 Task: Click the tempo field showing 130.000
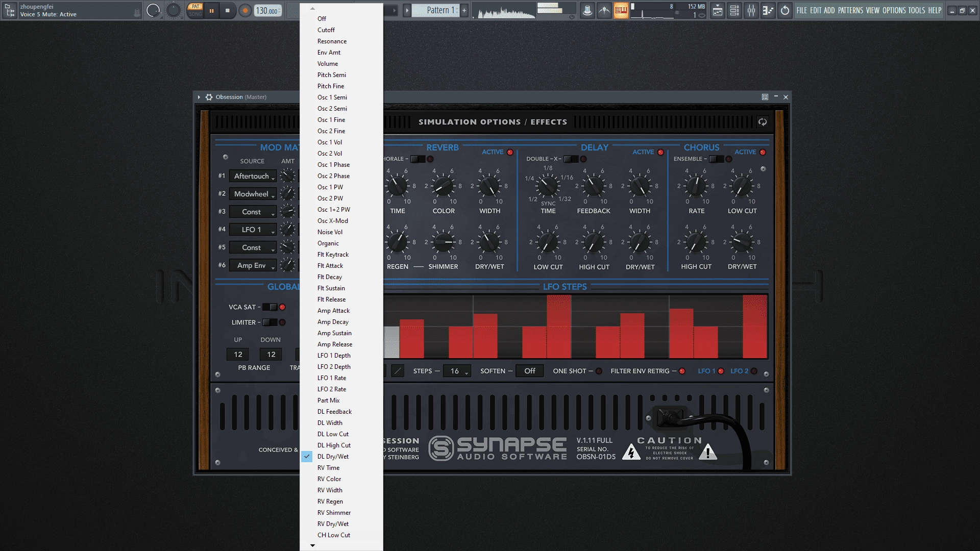click(268, 11)
